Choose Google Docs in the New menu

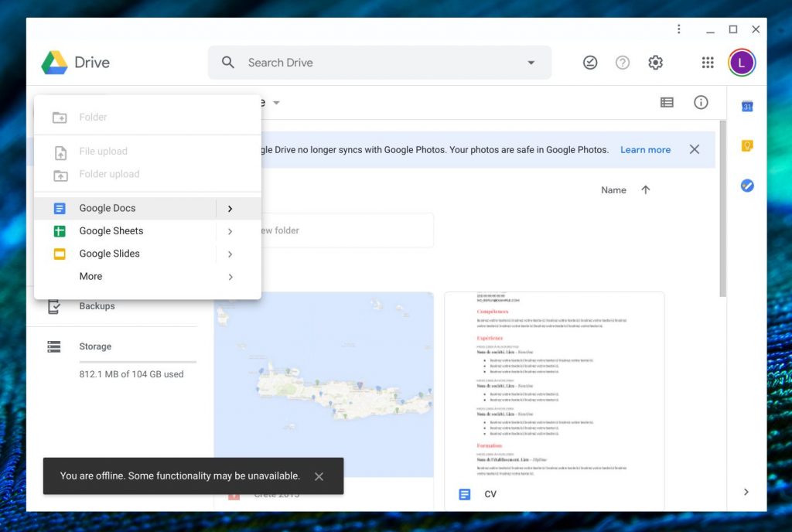click(x=108, y=208)
